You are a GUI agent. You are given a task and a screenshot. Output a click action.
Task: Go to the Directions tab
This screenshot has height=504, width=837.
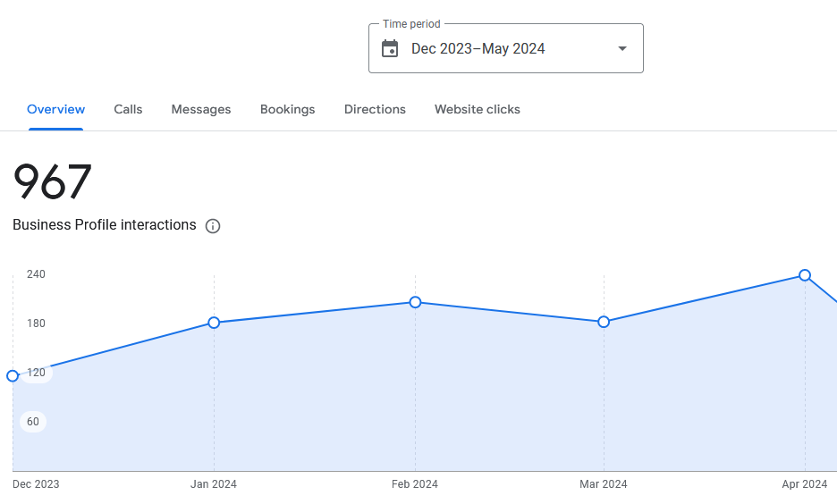pyautogui.click(x=375, y=109)
